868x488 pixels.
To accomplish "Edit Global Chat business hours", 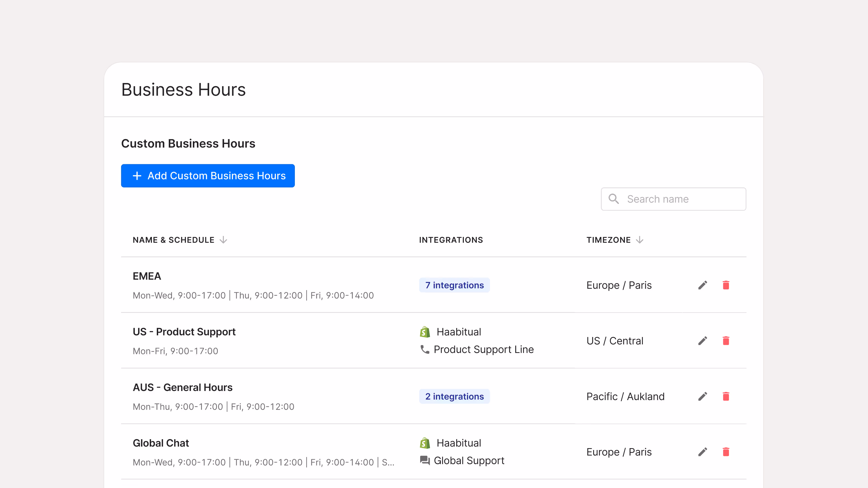I will coord(703,452).
